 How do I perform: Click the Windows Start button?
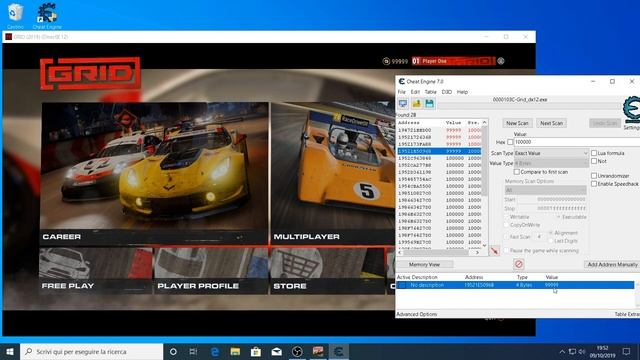(x=10, y=351)
